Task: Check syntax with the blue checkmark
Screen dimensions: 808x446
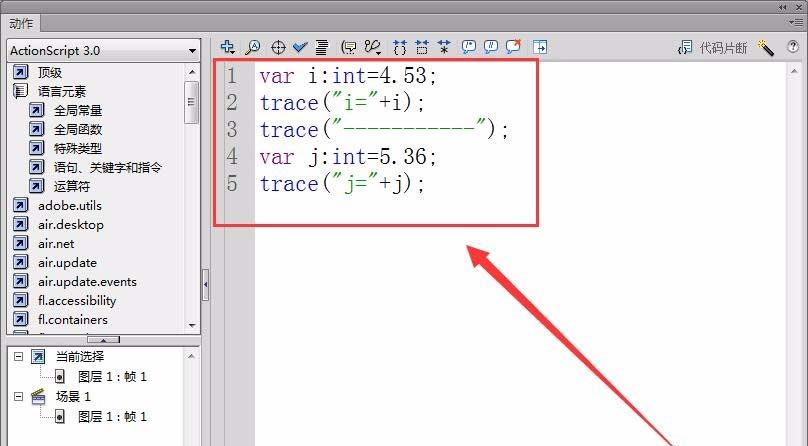Action: [x=300, y=47]
